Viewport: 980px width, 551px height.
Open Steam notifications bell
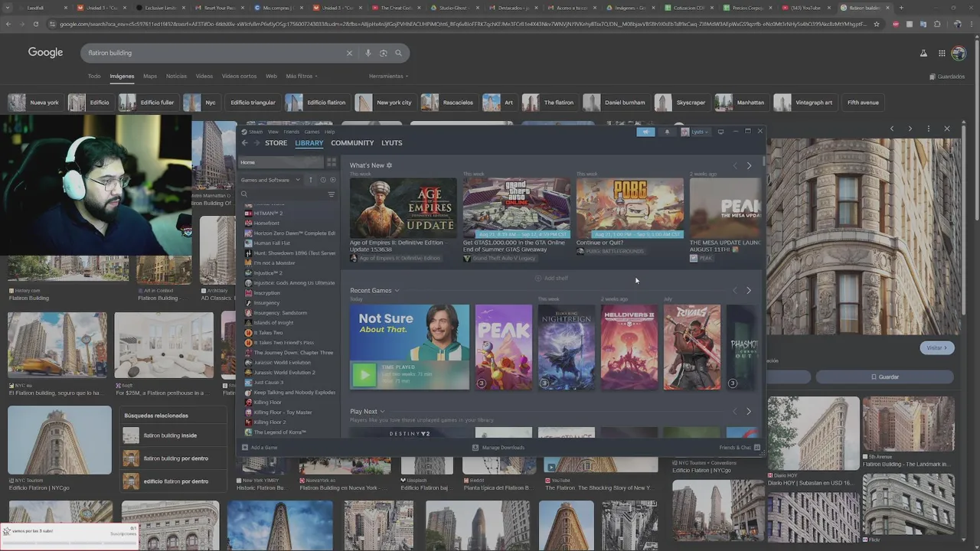tap(667, 132)
